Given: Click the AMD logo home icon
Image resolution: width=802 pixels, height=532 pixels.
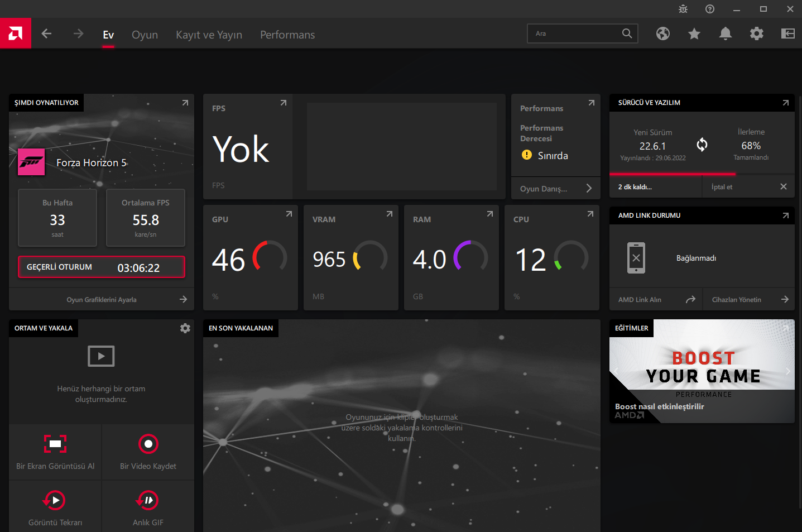Looking at the screenshot, I should coord(16,33).
